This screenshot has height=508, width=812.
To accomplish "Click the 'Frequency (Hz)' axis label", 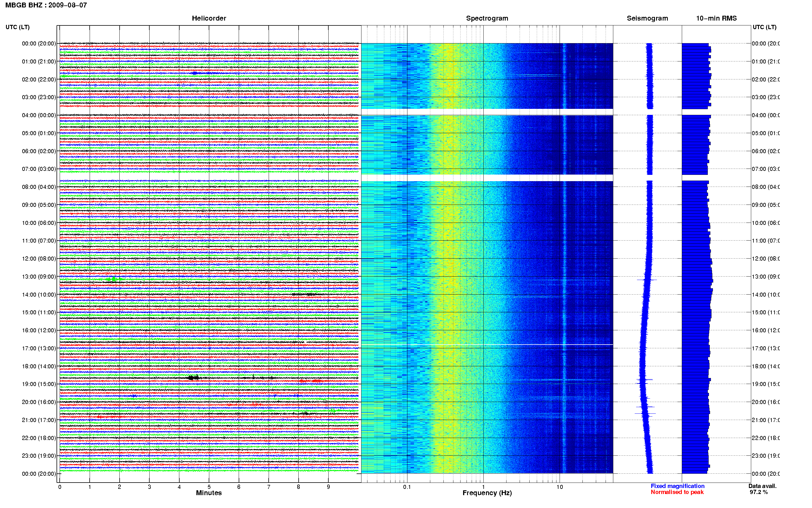I will click(x=487, y=493).
